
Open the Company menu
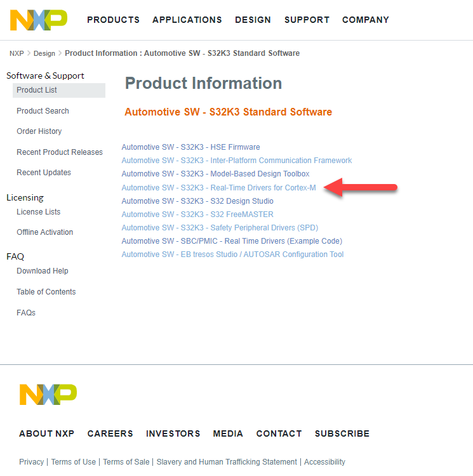(x=366, y=20)
